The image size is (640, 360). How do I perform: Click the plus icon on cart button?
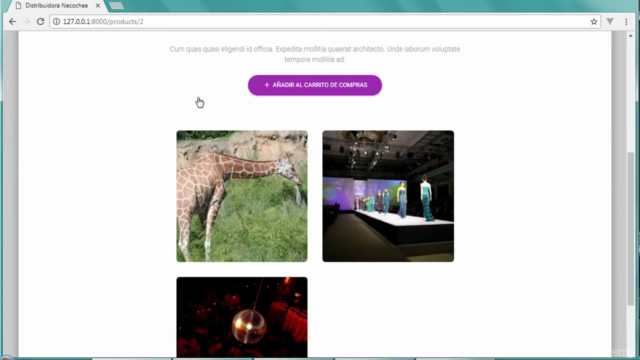tap(267, 85)
